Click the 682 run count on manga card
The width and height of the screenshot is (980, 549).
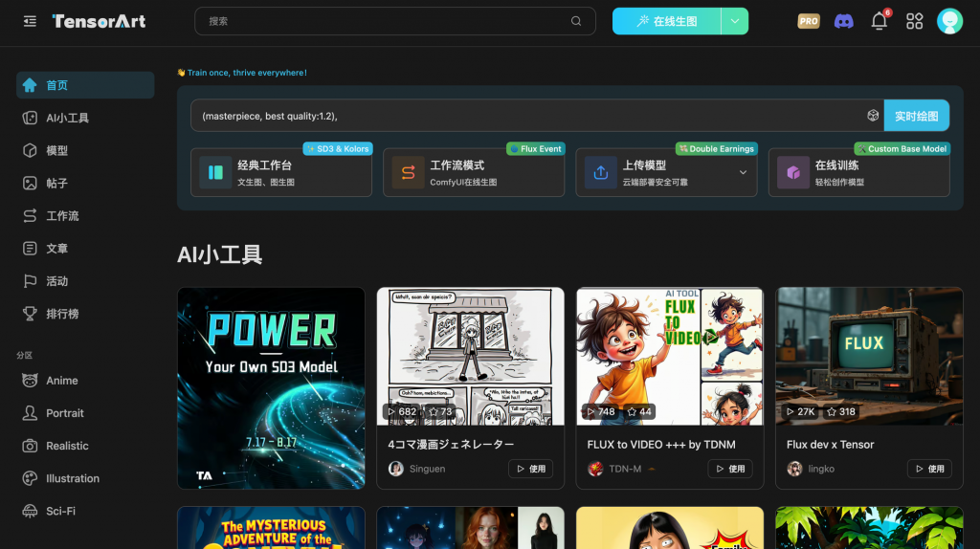click(402, 411)
